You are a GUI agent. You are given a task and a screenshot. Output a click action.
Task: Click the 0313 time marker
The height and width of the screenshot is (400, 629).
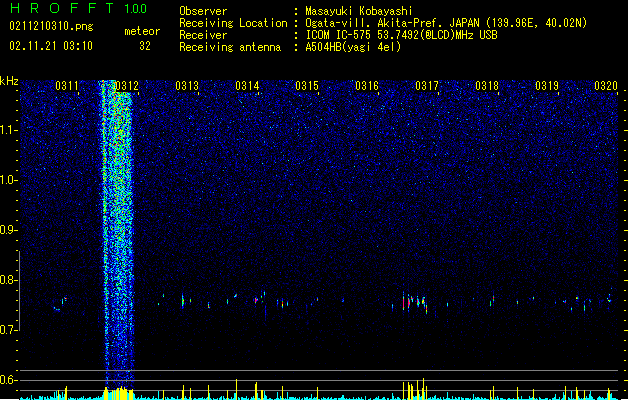(x=187, y=86)
